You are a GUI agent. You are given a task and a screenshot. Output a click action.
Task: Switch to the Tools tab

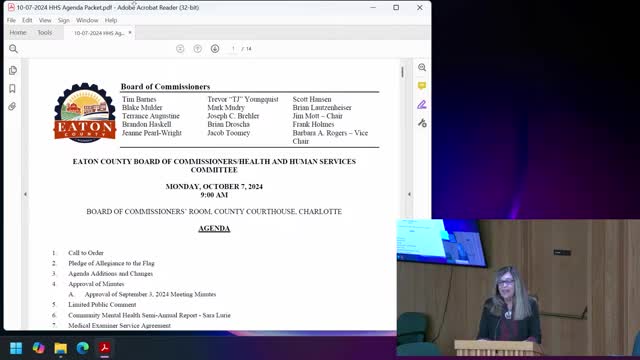pyautogui.click(x=45, y=33)
